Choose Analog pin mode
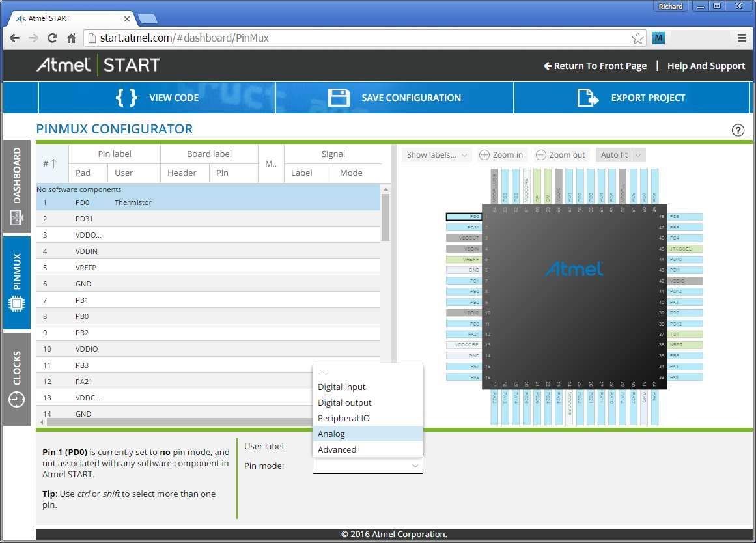This screenshot has width=756, height=543. [368, 434]
